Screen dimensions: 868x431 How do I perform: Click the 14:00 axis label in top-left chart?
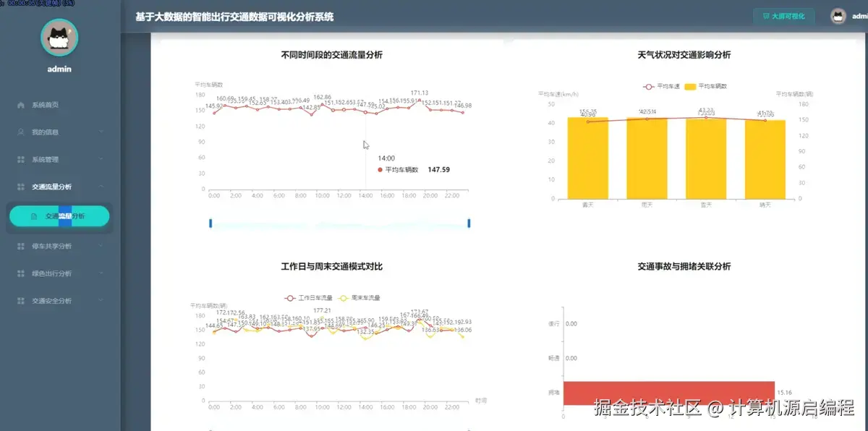coord(365,195)
